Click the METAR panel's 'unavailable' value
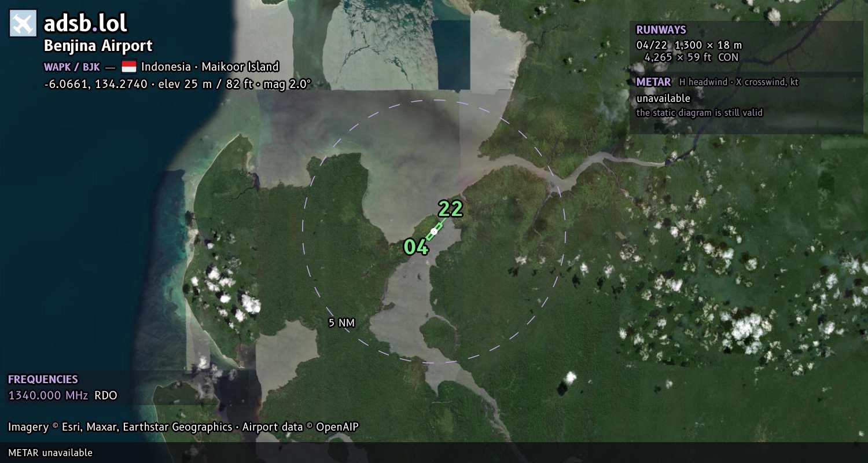 pos(663,98)
